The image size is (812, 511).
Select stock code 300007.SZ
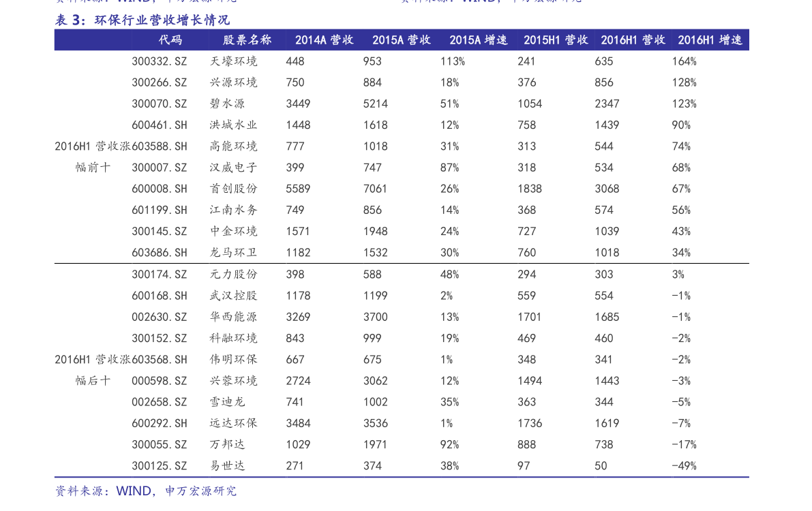(x=159, y=168)
